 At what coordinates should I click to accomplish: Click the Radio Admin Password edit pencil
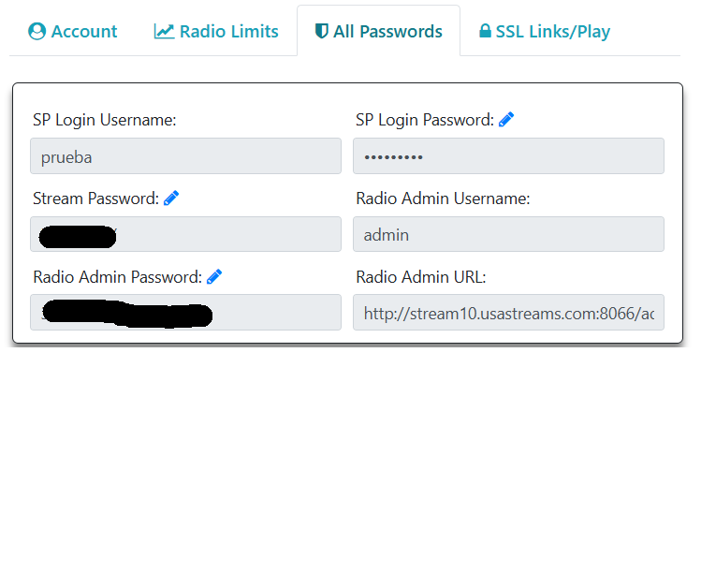click(214, 277)
